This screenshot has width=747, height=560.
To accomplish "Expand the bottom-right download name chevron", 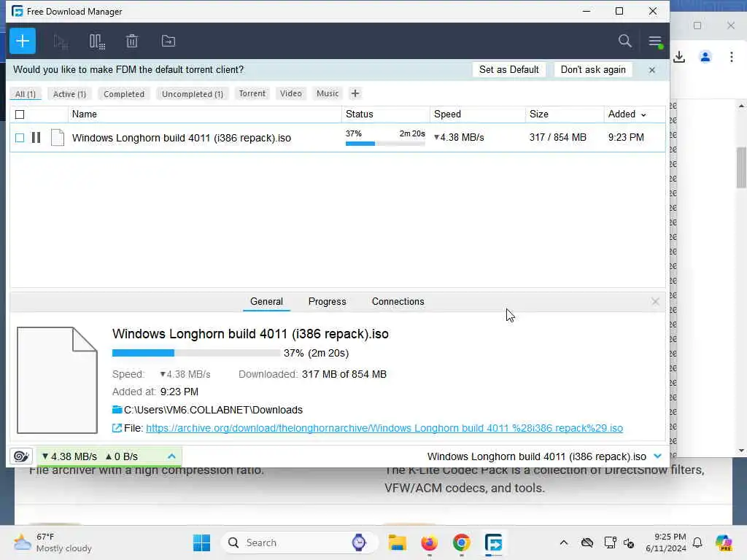I will 657,456.
